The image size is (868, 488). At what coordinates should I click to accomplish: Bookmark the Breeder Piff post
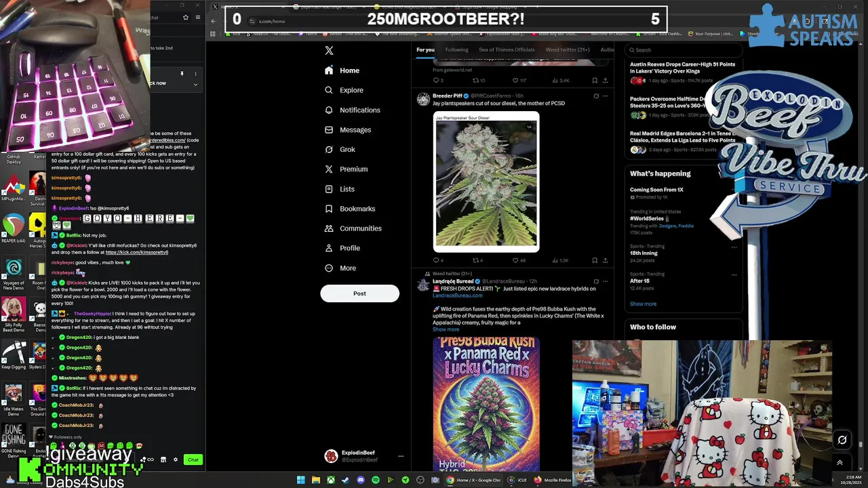595,260
